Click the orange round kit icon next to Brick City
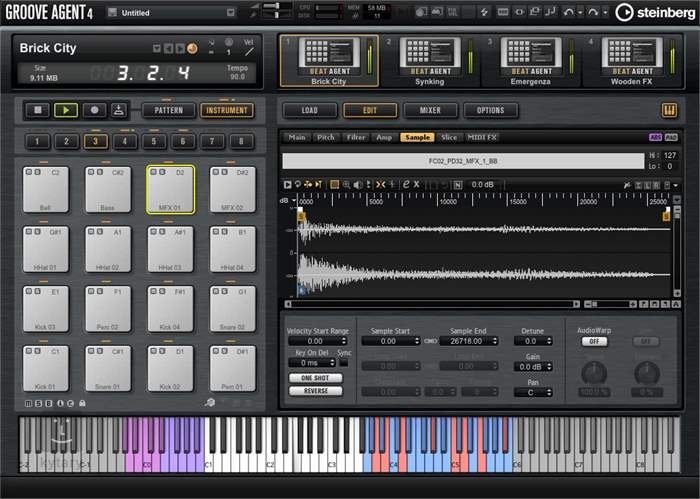Screen dimensions: 700x499 192,48
